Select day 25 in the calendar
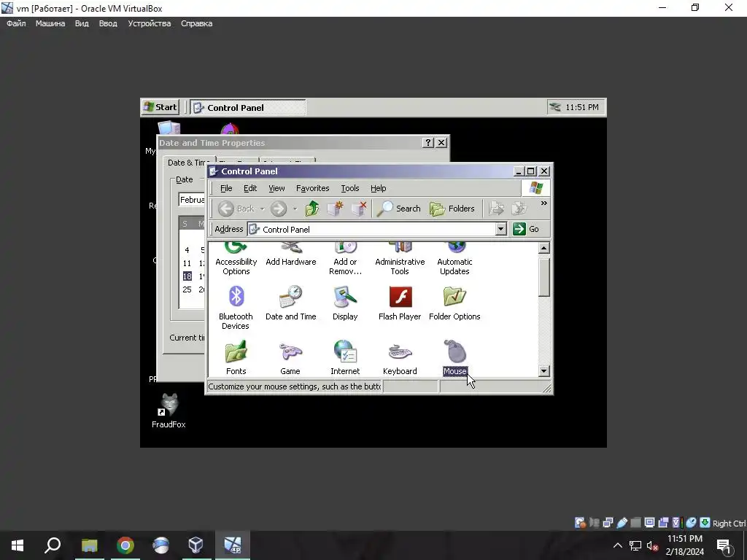The image size is (747, 560). 187,289
